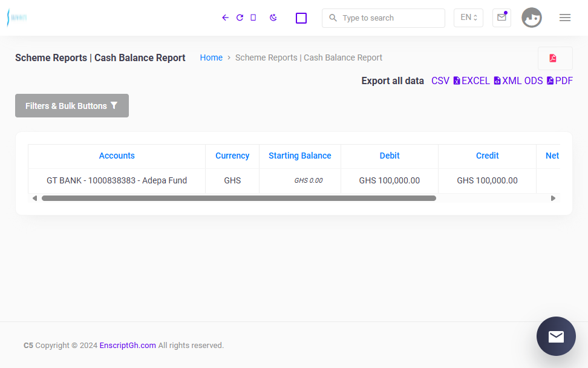Visit the EnscriptGh.com footer link
Viewport: 588px width, 368px height.
(x=128, y=345)
